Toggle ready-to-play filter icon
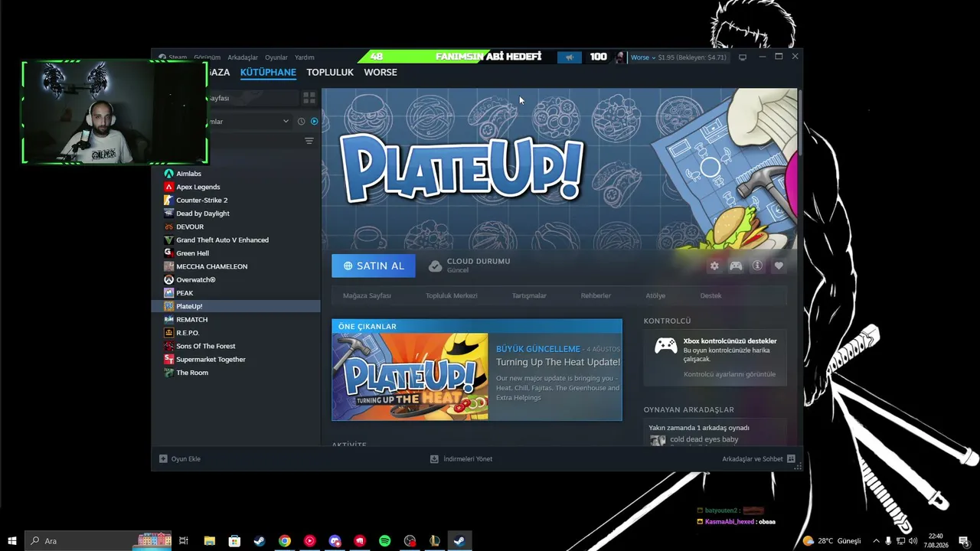This screenshot has width=980, height=551. (x=314, y=121)
